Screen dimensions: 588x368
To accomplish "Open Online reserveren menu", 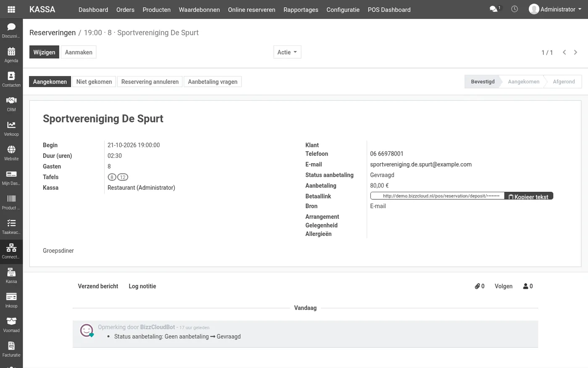I will 252,10.
